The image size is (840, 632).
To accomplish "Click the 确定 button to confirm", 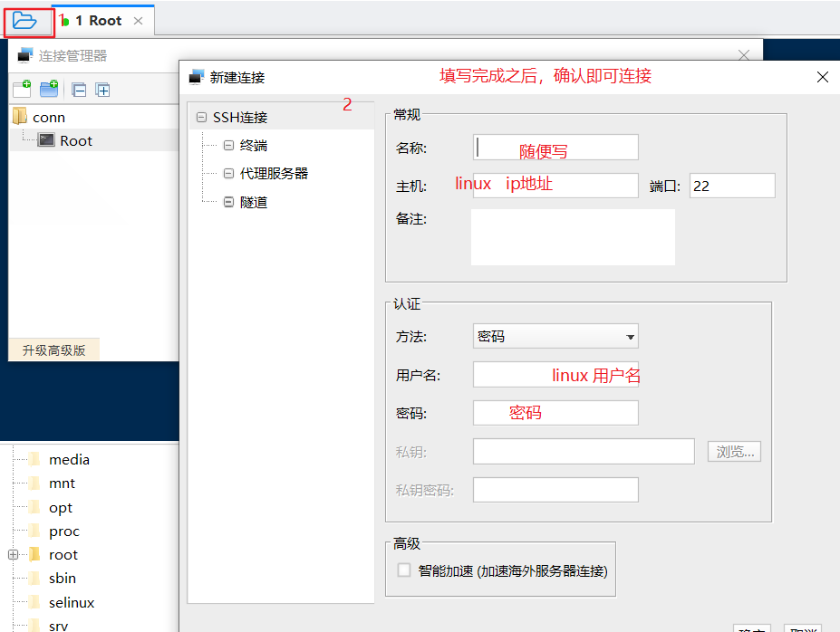I will coord(752,627).
